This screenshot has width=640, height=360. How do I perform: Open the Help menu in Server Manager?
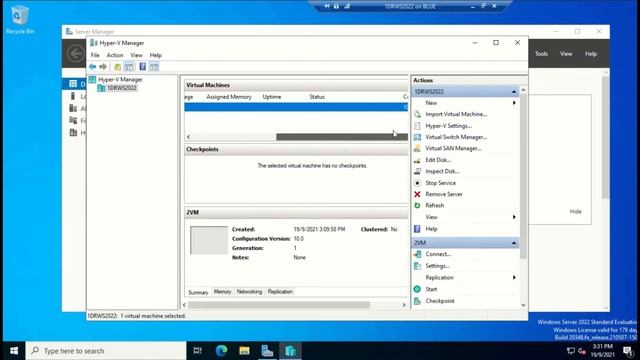(591, 54)
